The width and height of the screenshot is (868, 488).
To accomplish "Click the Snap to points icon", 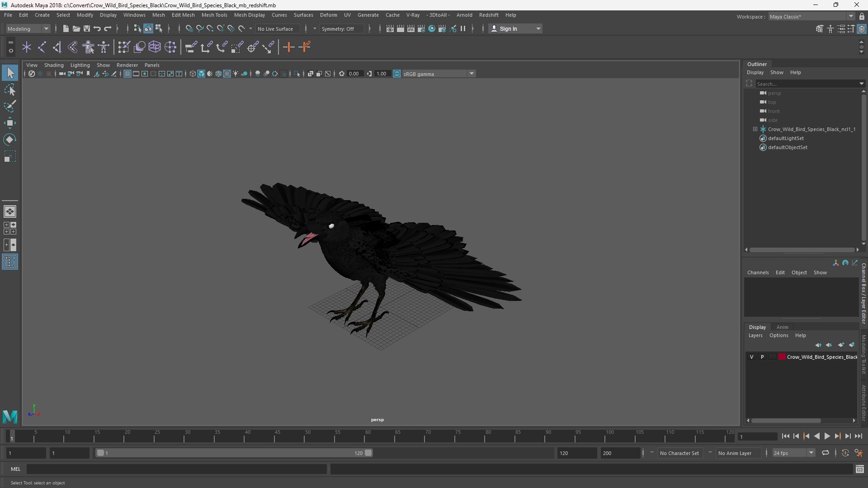I will coord(210,28).
